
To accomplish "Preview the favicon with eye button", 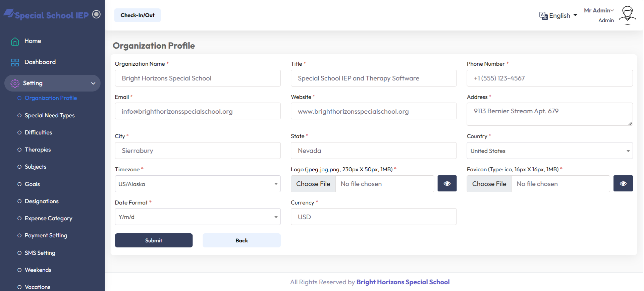I will click(623, 183).
